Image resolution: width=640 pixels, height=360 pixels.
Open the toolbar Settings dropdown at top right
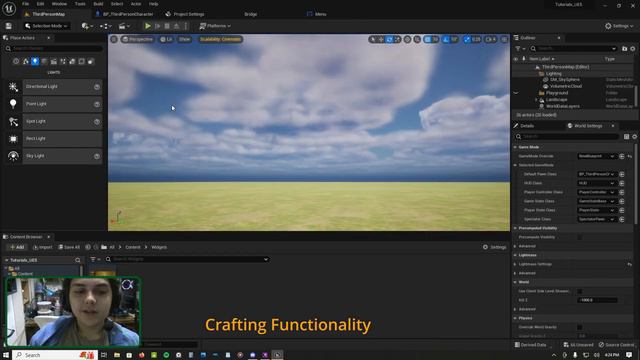(x=619, y=26)
